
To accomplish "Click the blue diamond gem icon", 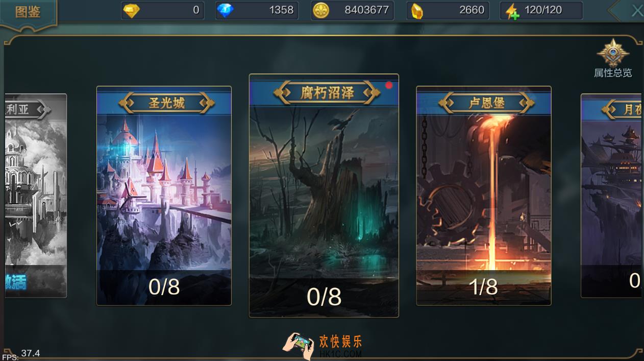I will click(x=225, y=10).
